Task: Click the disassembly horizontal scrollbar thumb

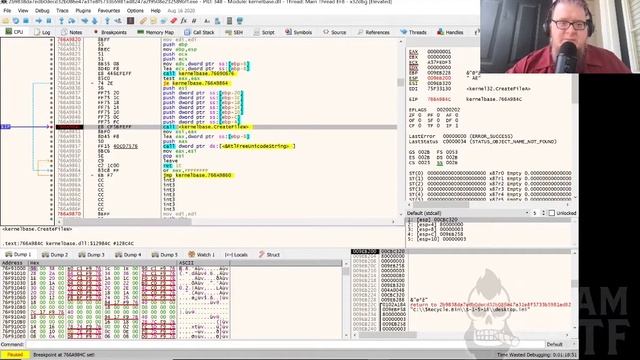Action: click(x=127, y=222)
